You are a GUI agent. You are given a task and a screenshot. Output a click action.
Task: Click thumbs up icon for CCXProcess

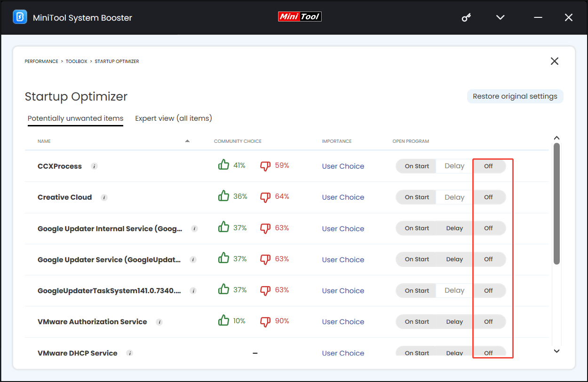click(223, 165)
